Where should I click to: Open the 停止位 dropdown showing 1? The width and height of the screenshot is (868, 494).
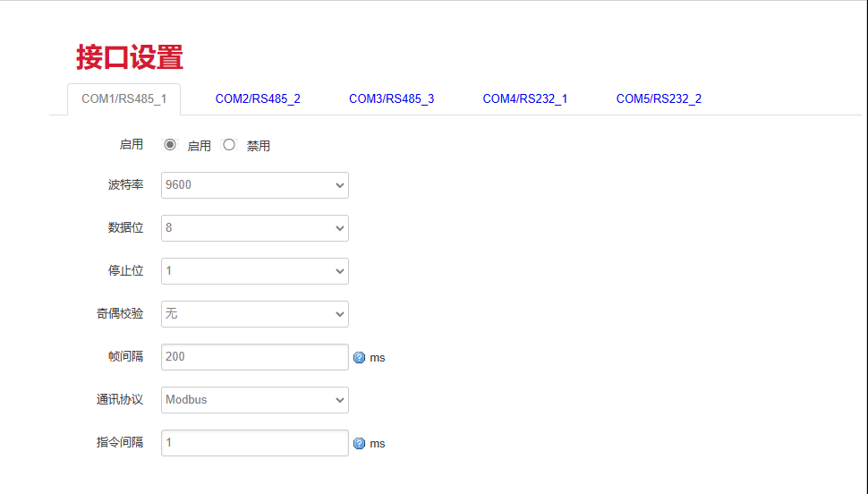pos(255,271)
